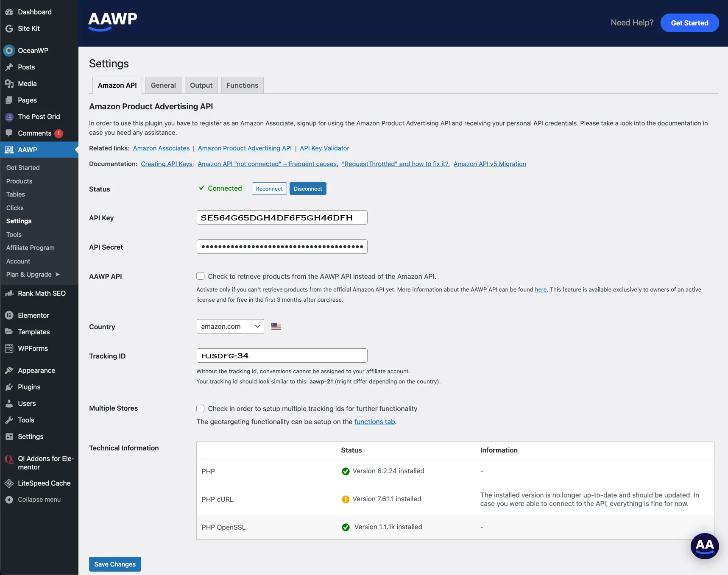Switch to the Output tab
728x575 pixels.
click(201, 85)
